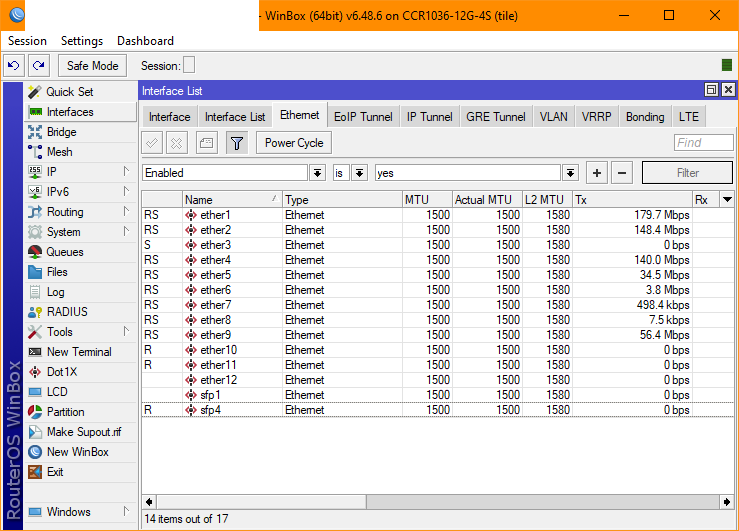Open the 'yes' value dropdown arrow
The image size is (739, 531).
[570, 173]
